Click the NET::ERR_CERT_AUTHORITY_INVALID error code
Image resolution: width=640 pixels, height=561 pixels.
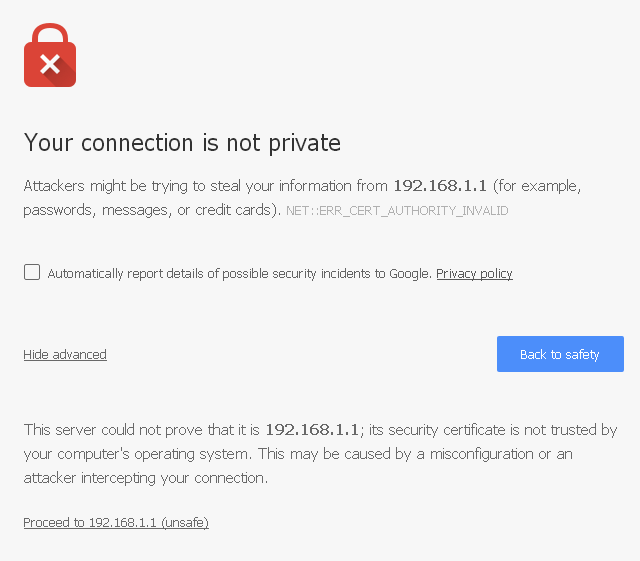(397, 211)
